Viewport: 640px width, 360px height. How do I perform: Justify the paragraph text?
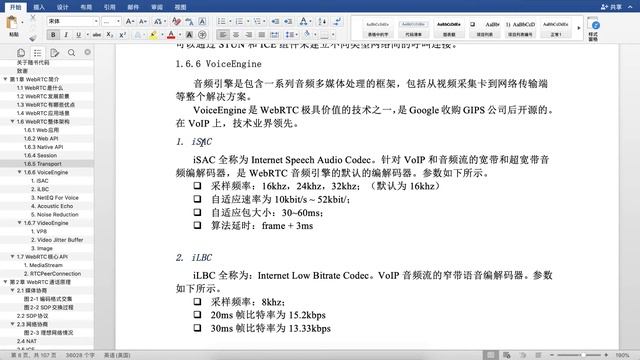(x=262, y=35)
